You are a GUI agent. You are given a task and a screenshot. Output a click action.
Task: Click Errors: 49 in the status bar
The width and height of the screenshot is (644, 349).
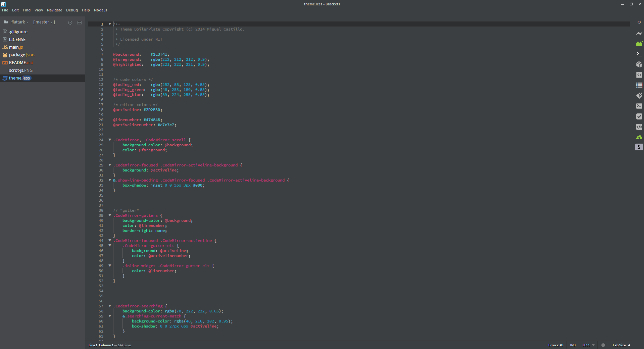coord(556,345)
